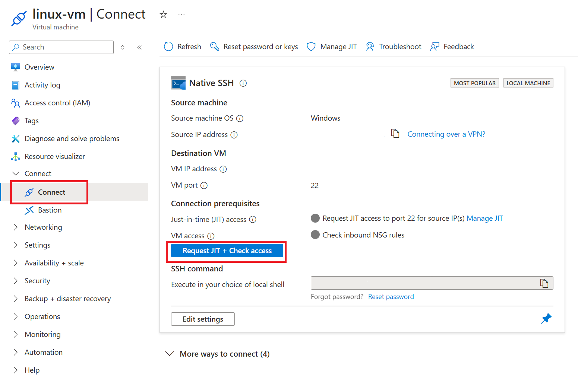Click inside the sidebar Search field

click(x=61, y=47)
